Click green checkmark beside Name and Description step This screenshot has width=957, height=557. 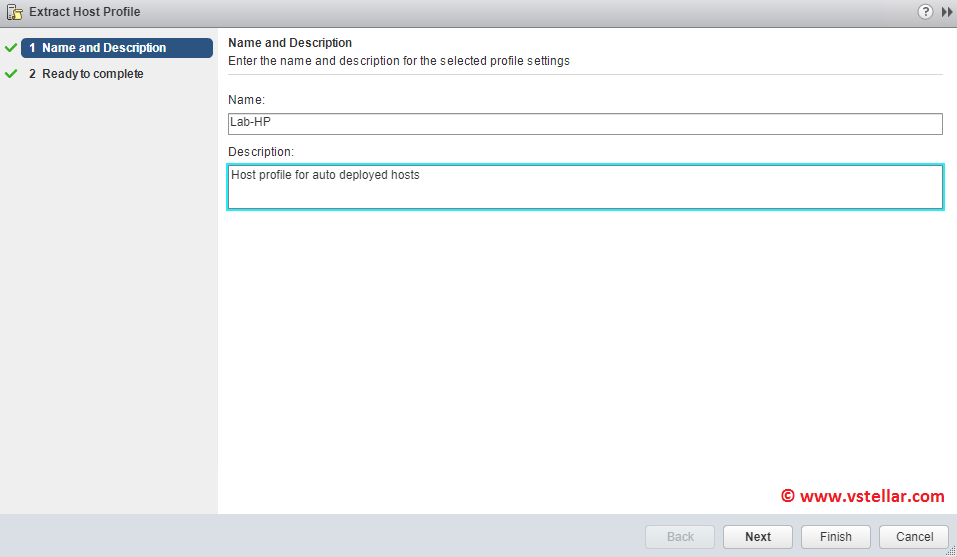click(x=11, y=48)
